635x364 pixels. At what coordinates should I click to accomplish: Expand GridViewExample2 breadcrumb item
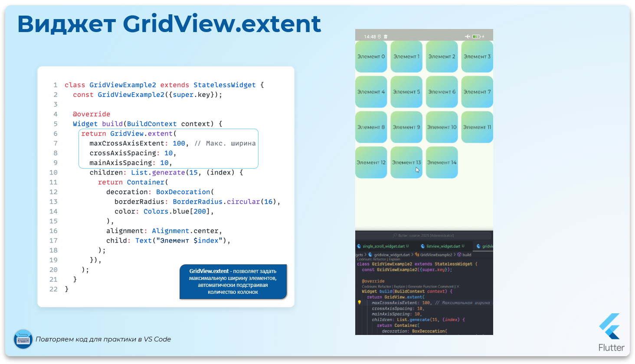[x=435, y=255]
